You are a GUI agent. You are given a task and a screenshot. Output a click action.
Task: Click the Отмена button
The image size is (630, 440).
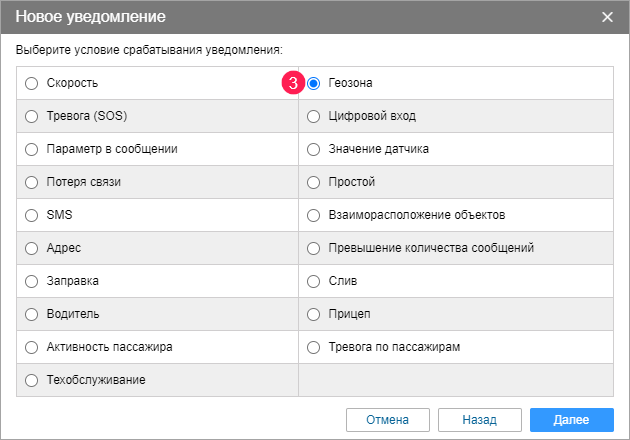point(388,419)
